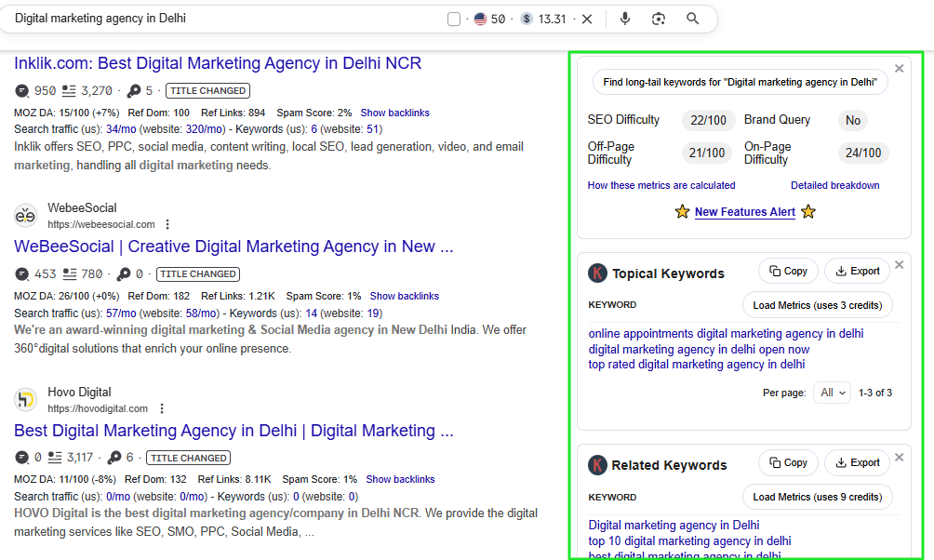Close the Related Keywords widget

pyautogui.click(x=899, y=457)
